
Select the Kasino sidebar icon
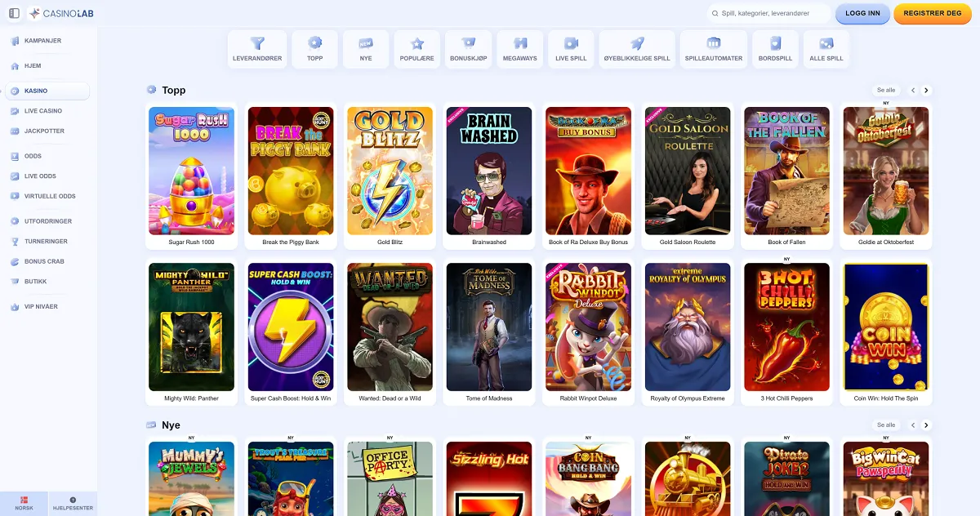pyautogui.click(x=15, y=91)
